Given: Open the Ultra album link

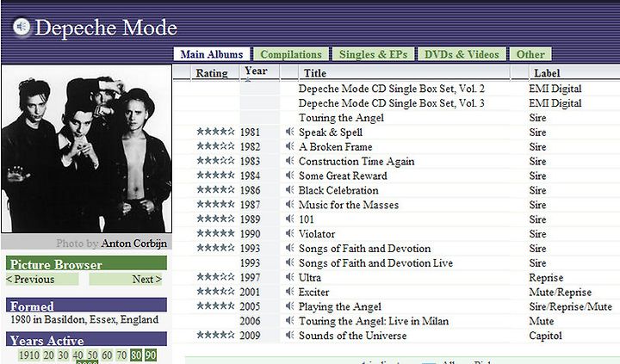Looking at the screenshot, I should tap(310, 277).
